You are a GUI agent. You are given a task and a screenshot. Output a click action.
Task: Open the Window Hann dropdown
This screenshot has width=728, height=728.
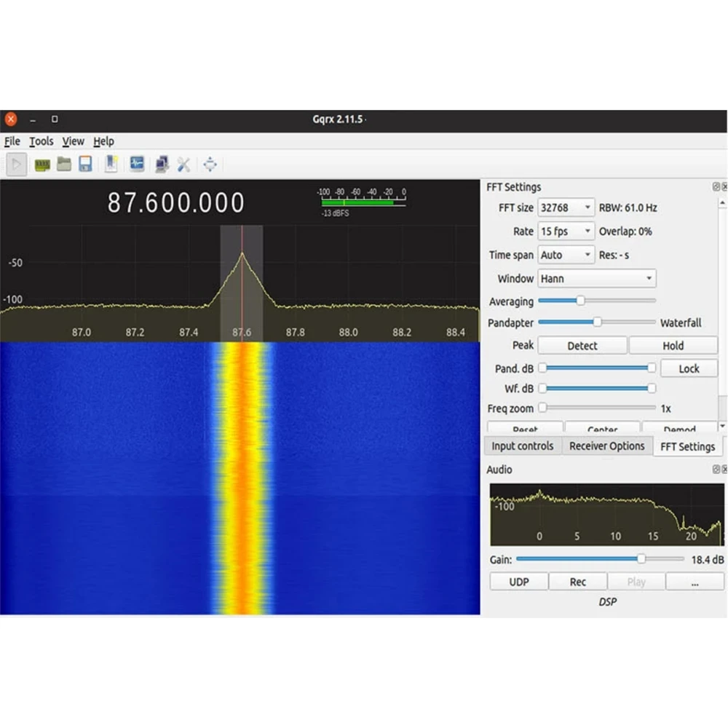[596, 279]
